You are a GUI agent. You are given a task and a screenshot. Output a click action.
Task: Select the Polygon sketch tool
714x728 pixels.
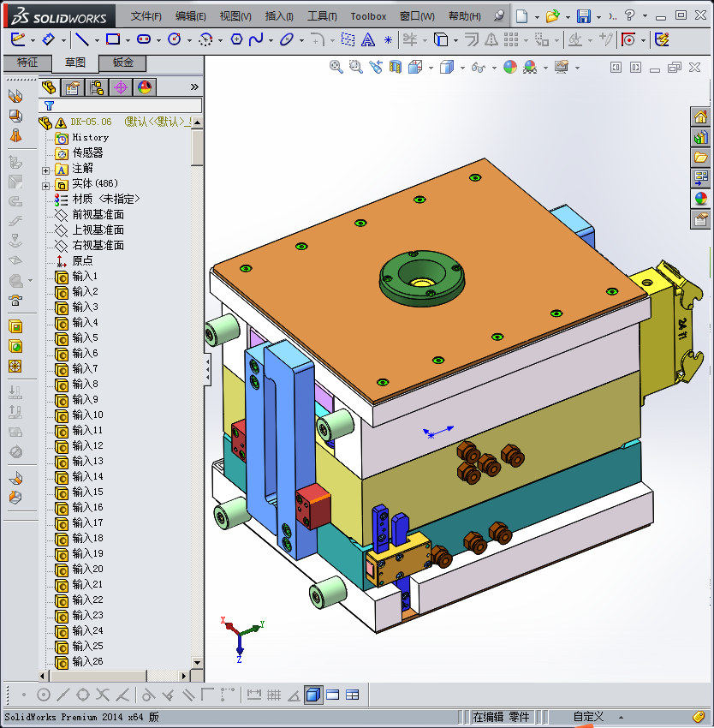tap(236, 39)
